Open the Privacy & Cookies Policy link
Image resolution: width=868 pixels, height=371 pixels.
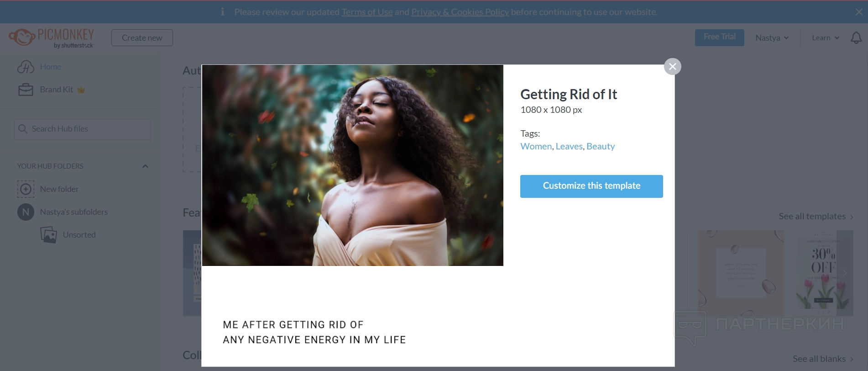[460, 12]
